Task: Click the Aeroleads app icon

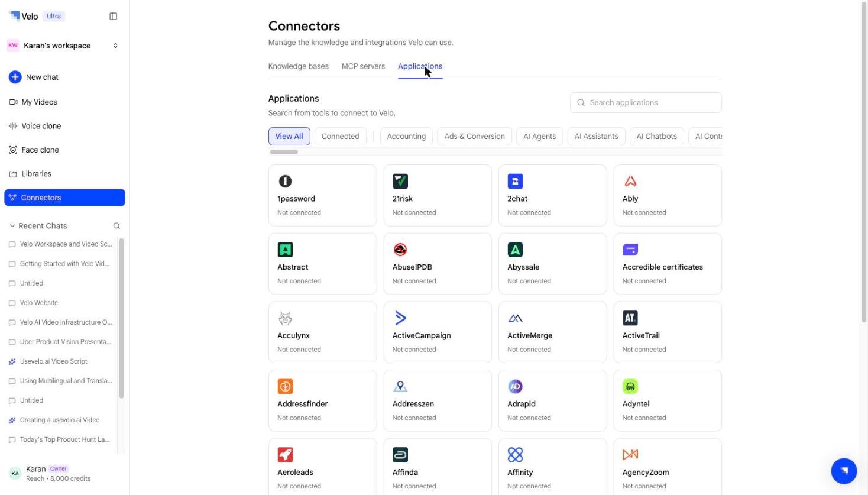Action: [x=285, y=455]
